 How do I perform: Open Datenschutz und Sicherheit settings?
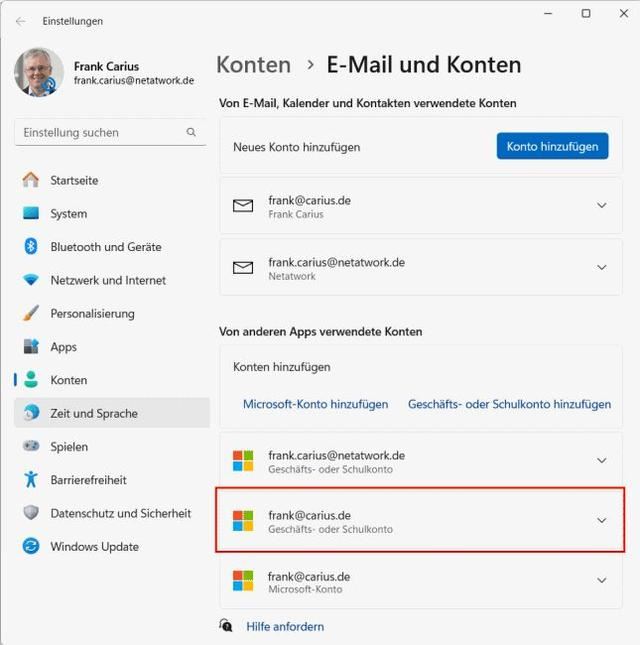pyautogui.click(x=120, y=513)
